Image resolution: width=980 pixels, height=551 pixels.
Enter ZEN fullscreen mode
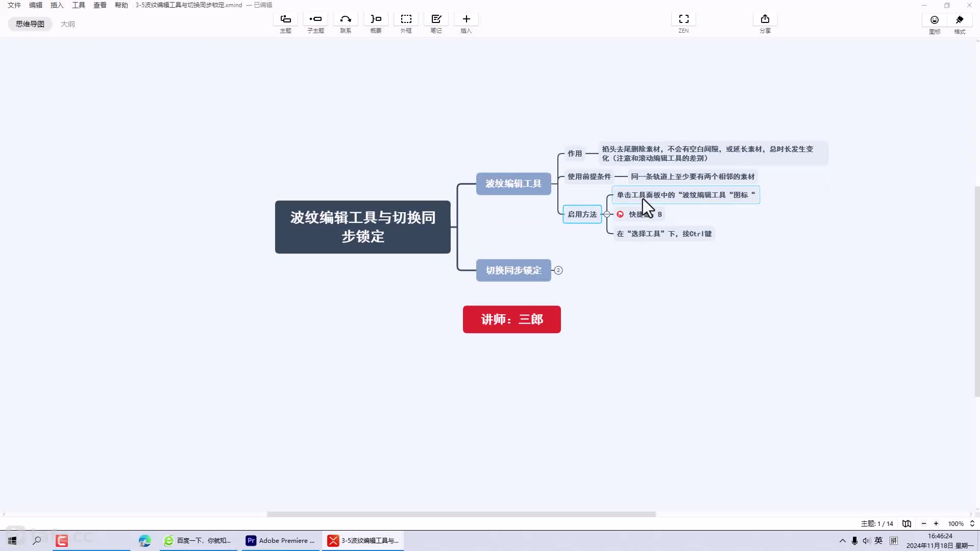[683, 19]
